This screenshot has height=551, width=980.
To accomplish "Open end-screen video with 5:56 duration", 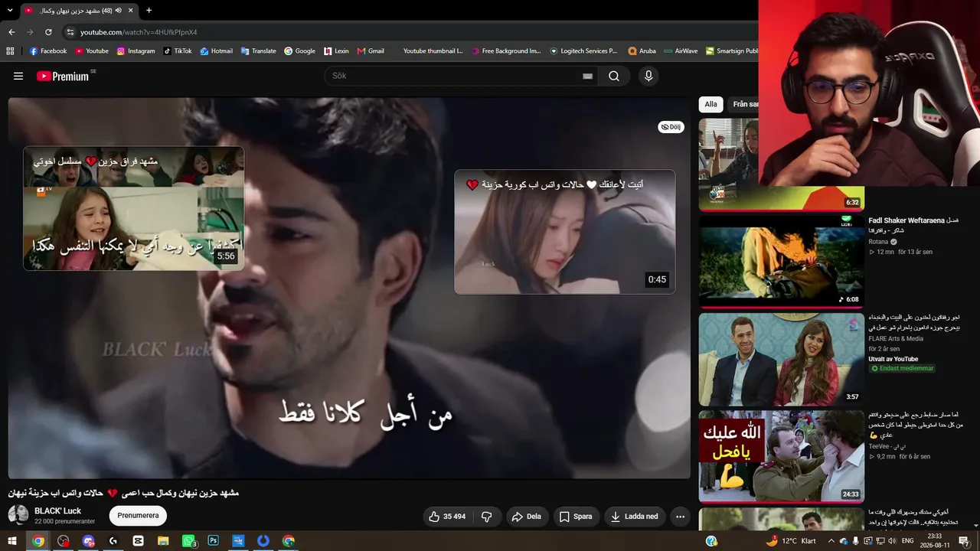I will (134, 208).
